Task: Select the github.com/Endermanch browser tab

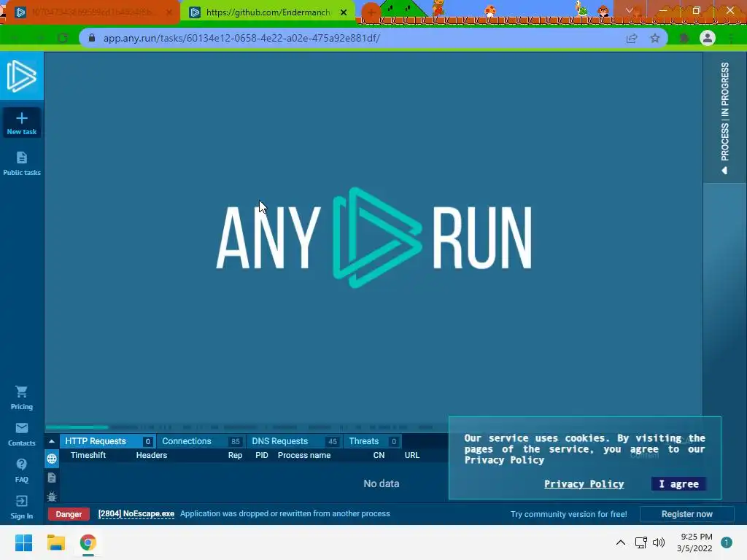Action: pyautogui.click(x=267, y=12)
